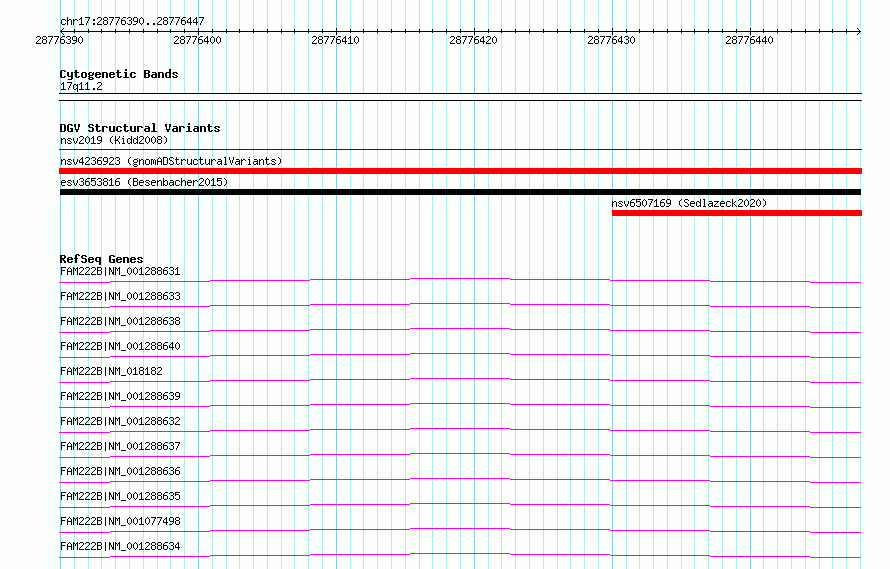Select transcript FAM222B|NM_018182

coord(111,371)
